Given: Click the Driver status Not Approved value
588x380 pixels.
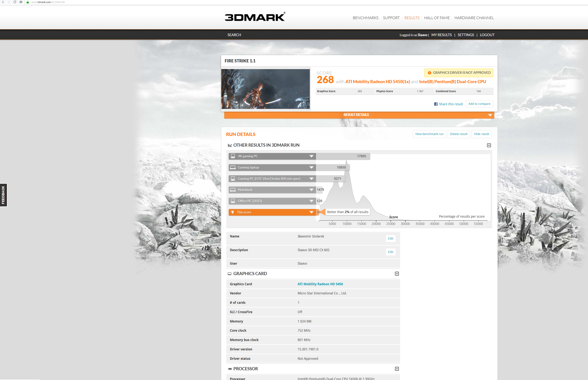Looking at the screenshot, I should click(307, 358).
